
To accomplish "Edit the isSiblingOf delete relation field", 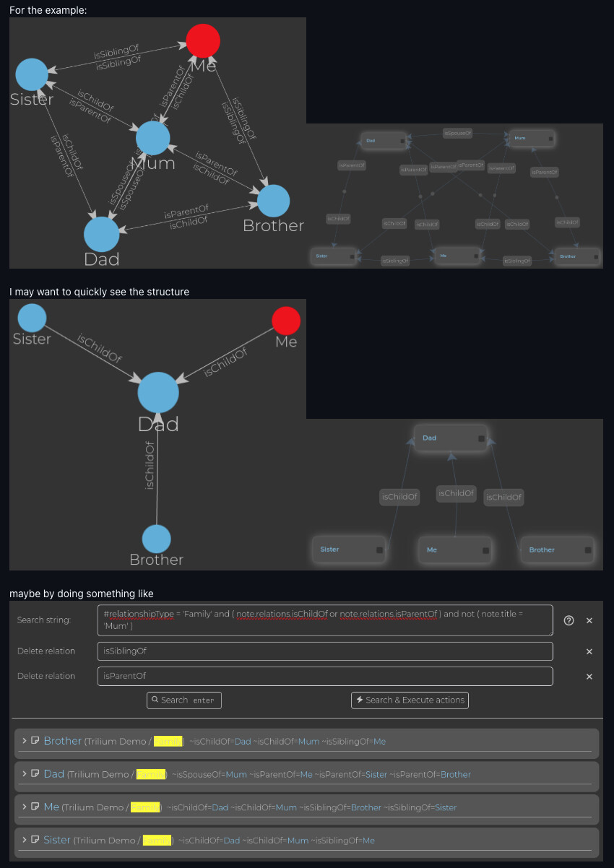I will coord(325,651).
